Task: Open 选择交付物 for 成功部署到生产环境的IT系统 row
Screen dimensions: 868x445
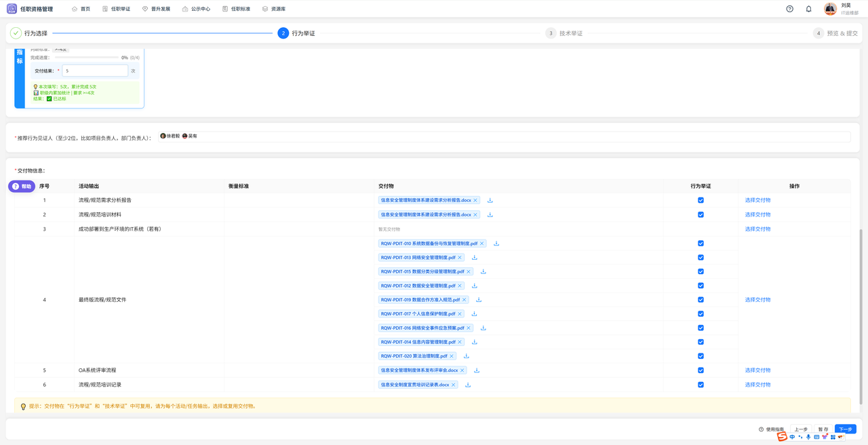Action: tap(757, 229)
